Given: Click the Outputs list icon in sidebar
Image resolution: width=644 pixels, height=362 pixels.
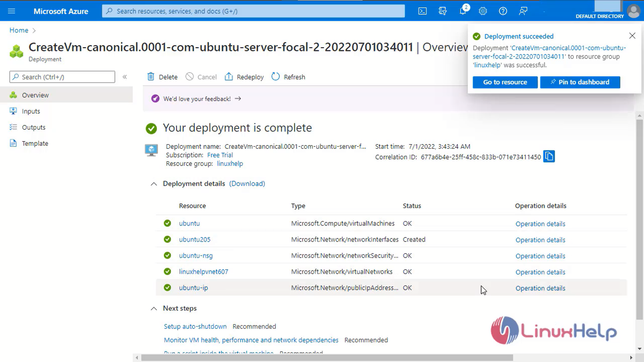Looking at the screenshot, I should click(13, 127).
